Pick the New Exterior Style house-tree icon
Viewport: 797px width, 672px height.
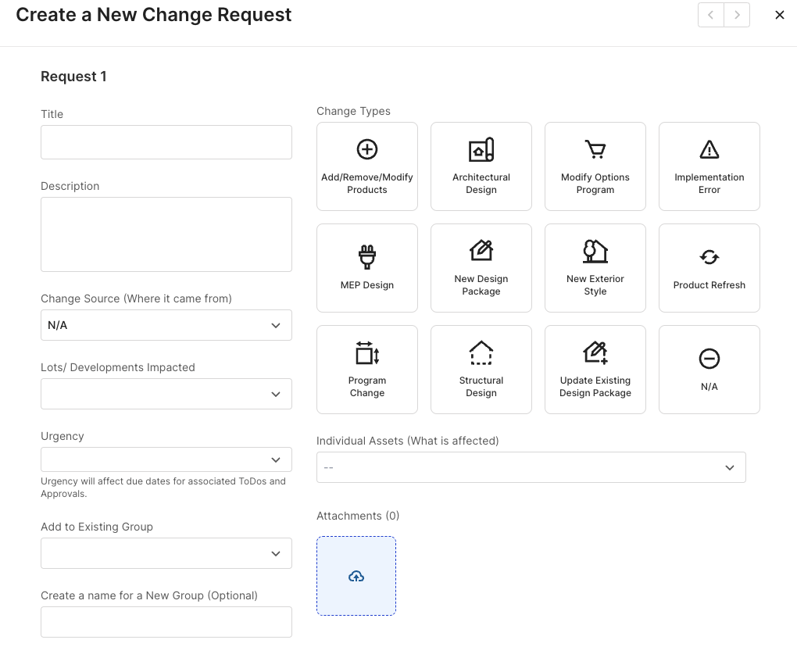click(595, 251)
